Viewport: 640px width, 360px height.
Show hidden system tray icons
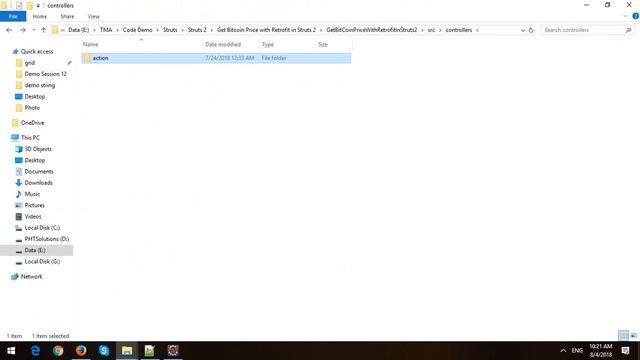(563, 351)
